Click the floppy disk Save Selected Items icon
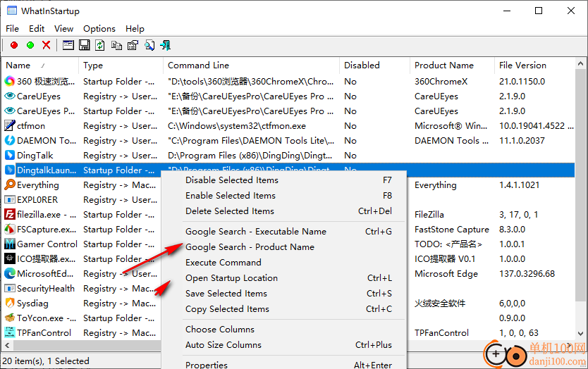The image size is (588, 369). point(85,45)
